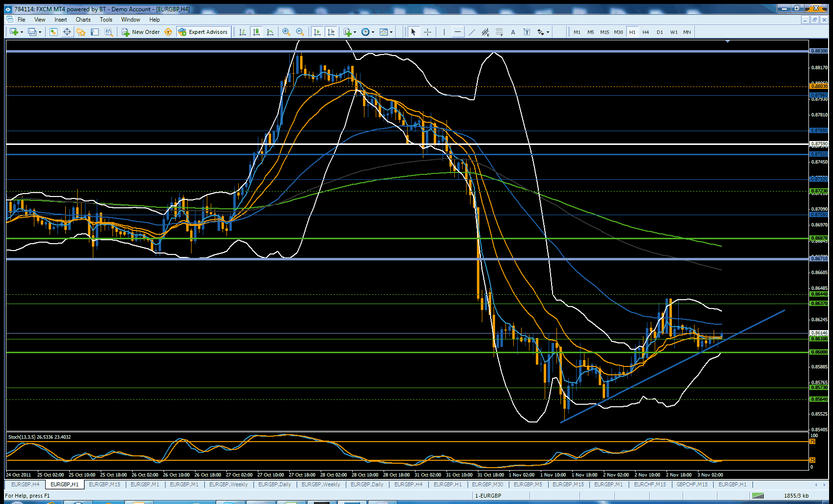Click the 0.86000 green price level label
This screenshot has height=504, width=833.
click(818, 352)
